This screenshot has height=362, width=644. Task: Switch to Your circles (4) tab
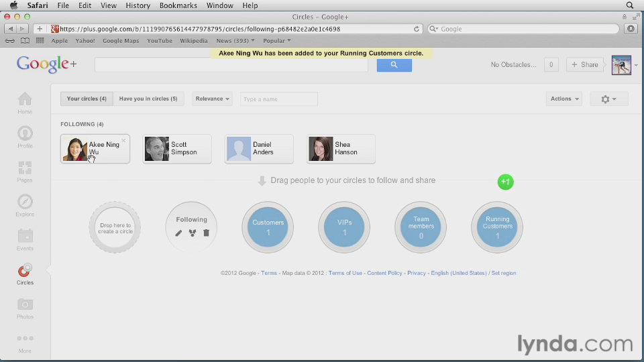coord(87,99)
